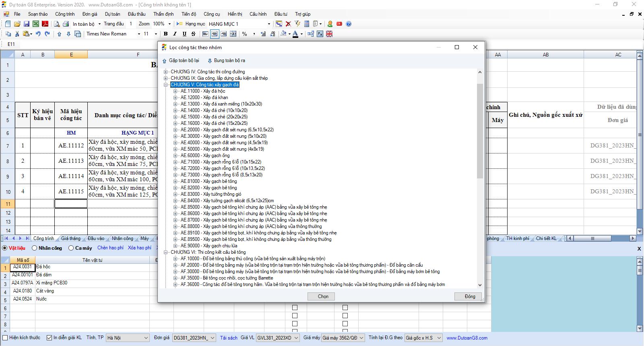Select the Nhân công radio button
Viewport: 644px width, 346px height.
point(34,248)
